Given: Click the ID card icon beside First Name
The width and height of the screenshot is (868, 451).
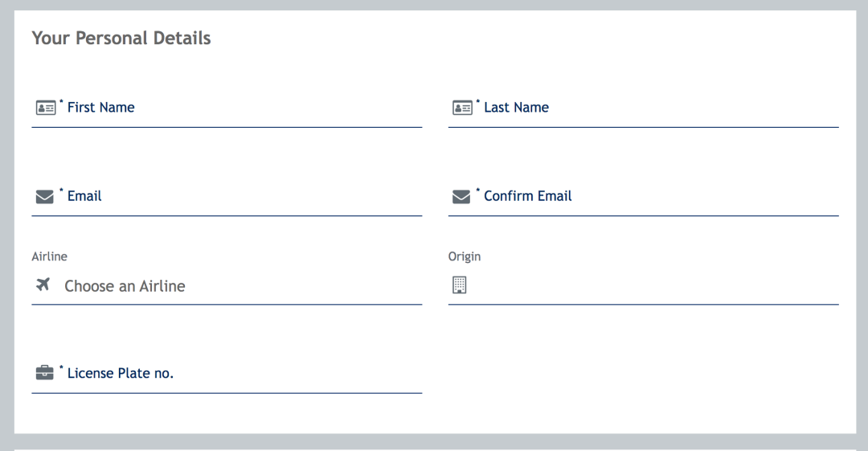Looking at the screenshot, I should tap(46, 108).
